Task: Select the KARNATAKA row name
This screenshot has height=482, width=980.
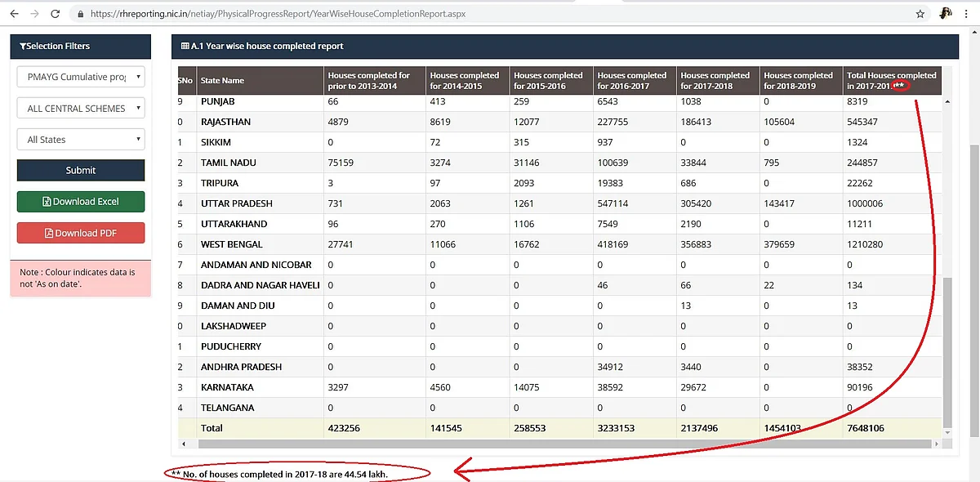Action: click(227, 387)
